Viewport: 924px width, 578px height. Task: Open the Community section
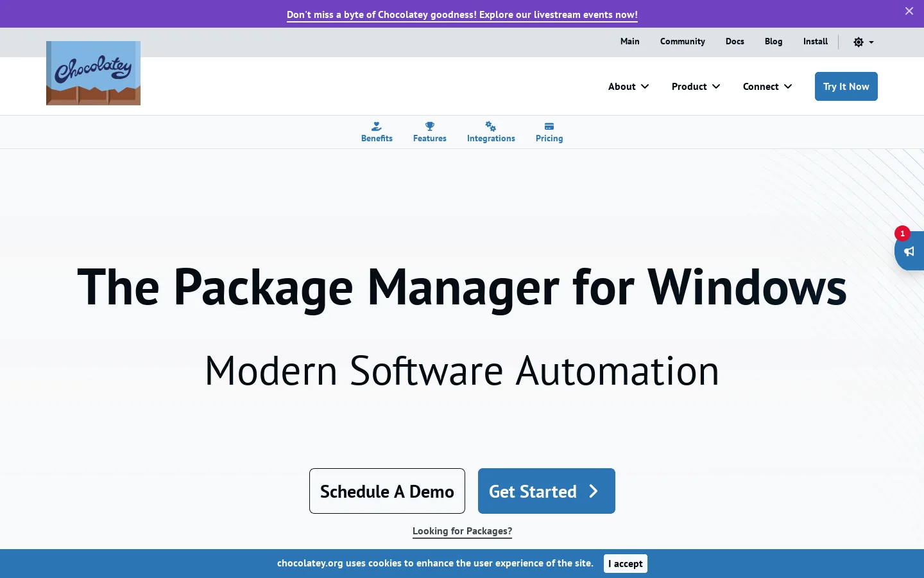tap(683, 41)
